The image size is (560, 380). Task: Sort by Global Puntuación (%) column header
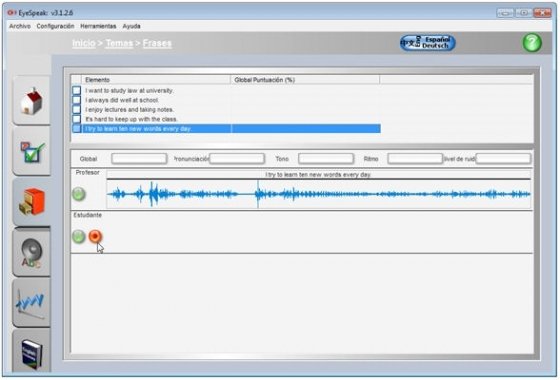pyautogui.click(x=305, y=80)
